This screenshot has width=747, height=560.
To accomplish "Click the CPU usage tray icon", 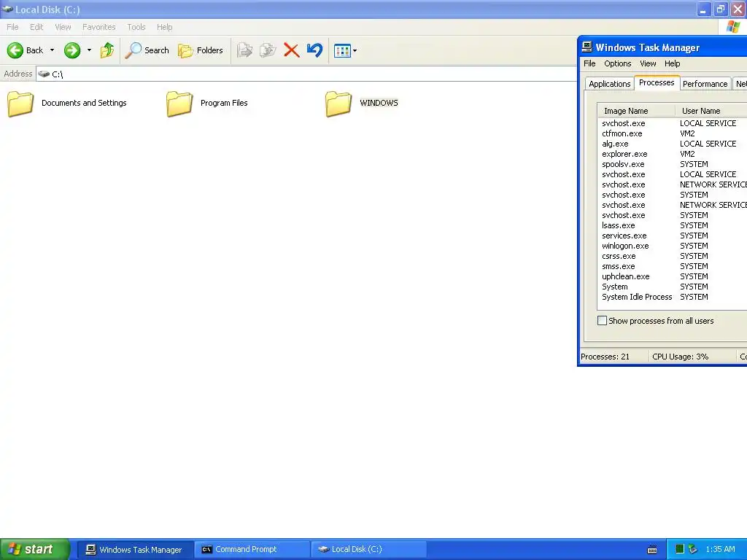I will coord(680,549).
